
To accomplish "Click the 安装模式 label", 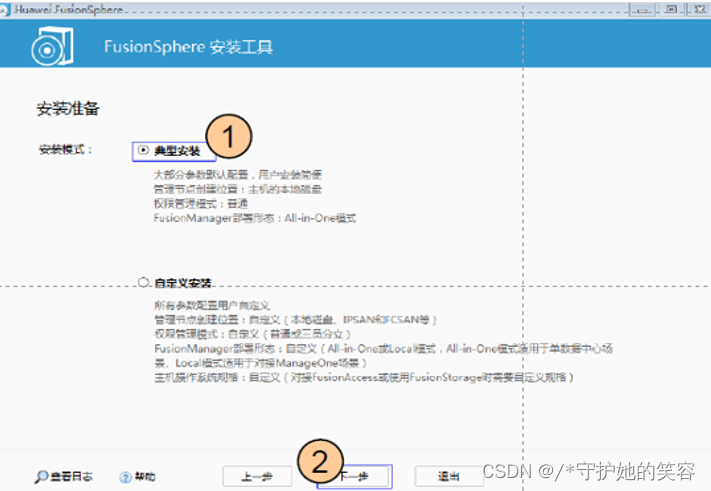I will [x=65, y=150].
